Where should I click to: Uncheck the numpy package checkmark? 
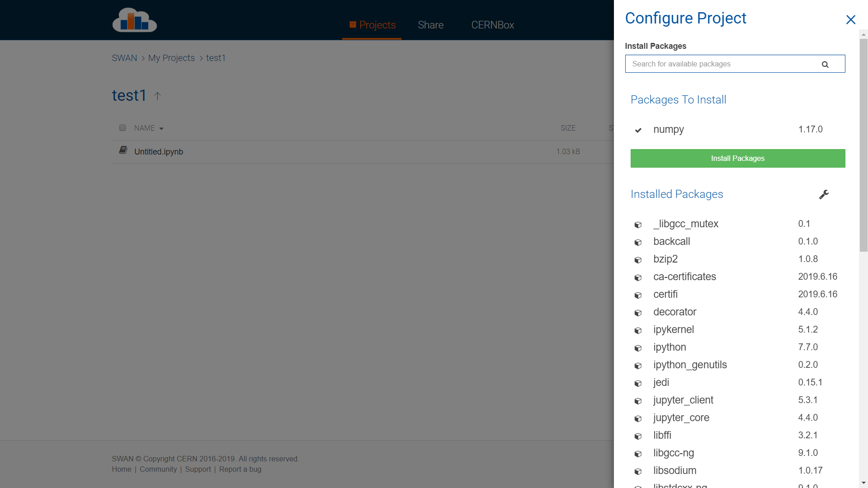(x=638, y=130)
